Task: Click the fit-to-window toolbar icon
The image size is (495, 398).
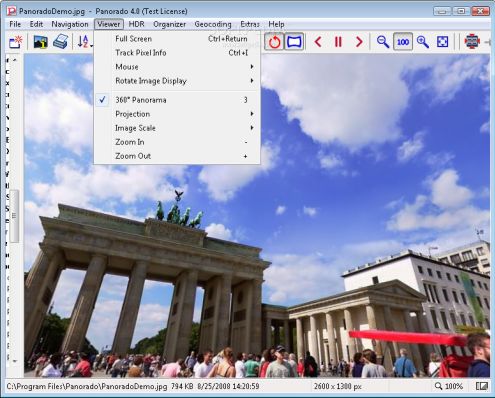Action: 442,42
